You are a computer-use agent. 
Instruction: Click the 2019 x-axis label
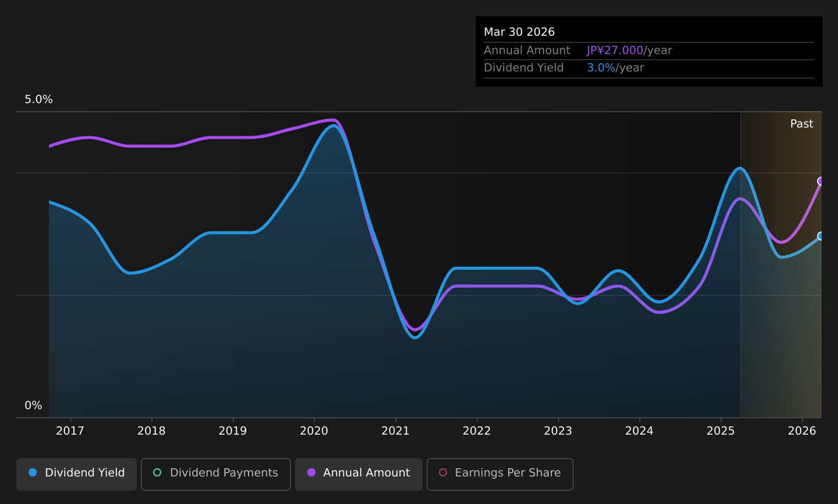(x=233, y=431)
